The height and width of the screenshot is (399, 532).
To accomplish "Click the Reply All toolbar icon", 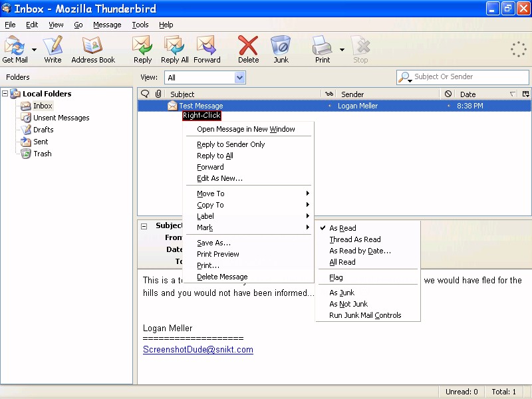I will coord(174,45).
